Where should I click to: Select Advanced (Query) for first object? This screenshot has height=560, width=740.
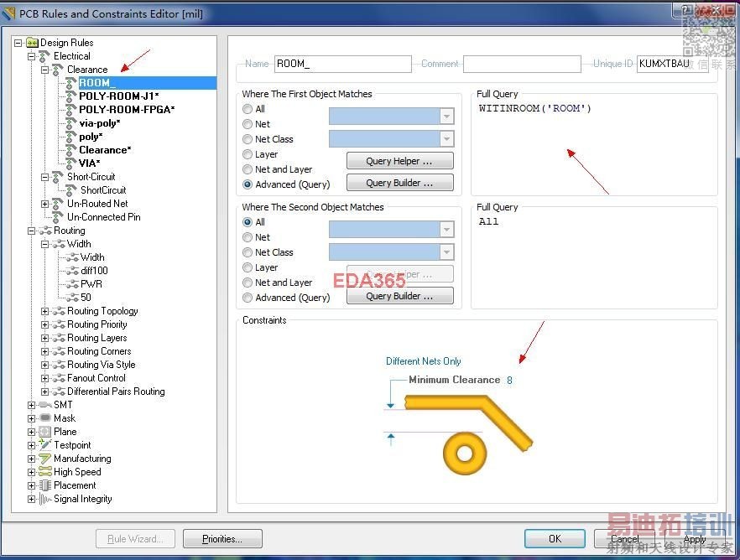(x=248, y=184)
